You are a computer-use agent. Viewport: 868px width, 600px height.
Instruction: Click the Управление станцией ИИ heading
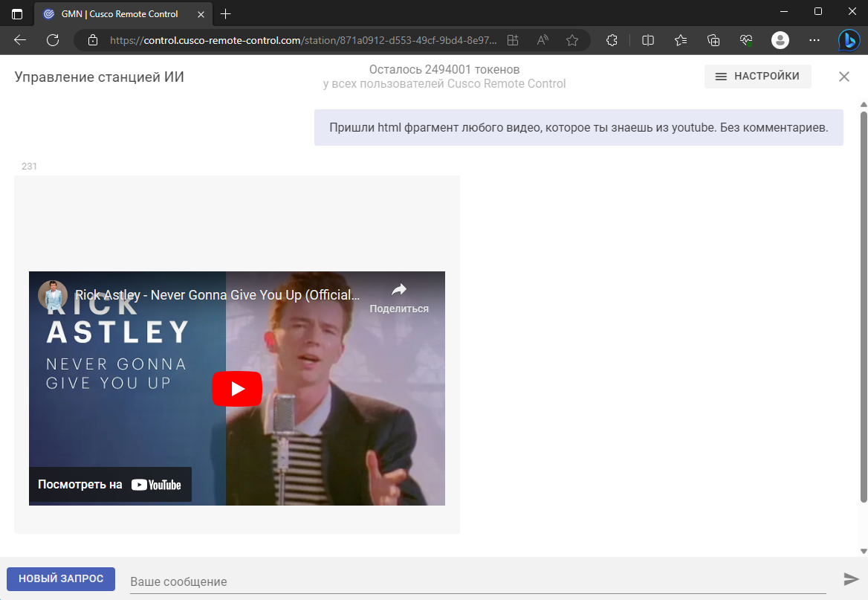click(99, 77)
